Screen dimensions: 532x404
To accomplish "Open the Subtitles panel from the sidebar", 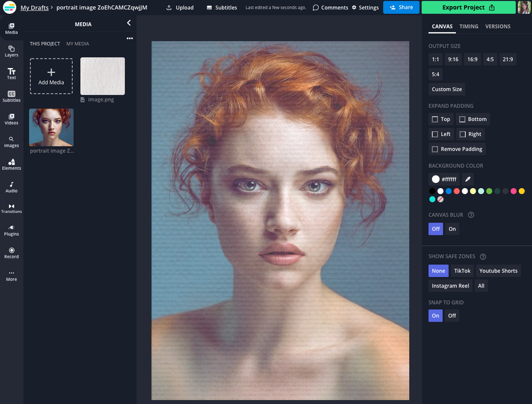I will pyautogui.click(x=11, y=96).
